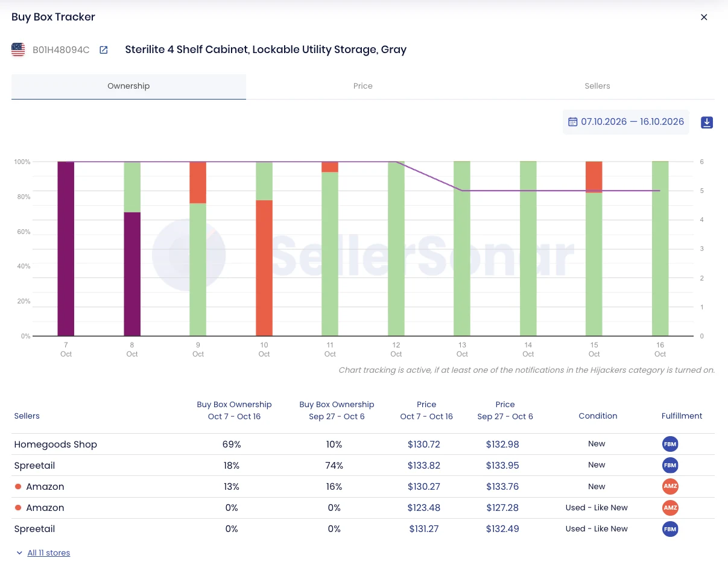Viewport: 728px width, 564px height.
Task: Click FBM badge in Spreetail Used row
Action: [670, 529]
